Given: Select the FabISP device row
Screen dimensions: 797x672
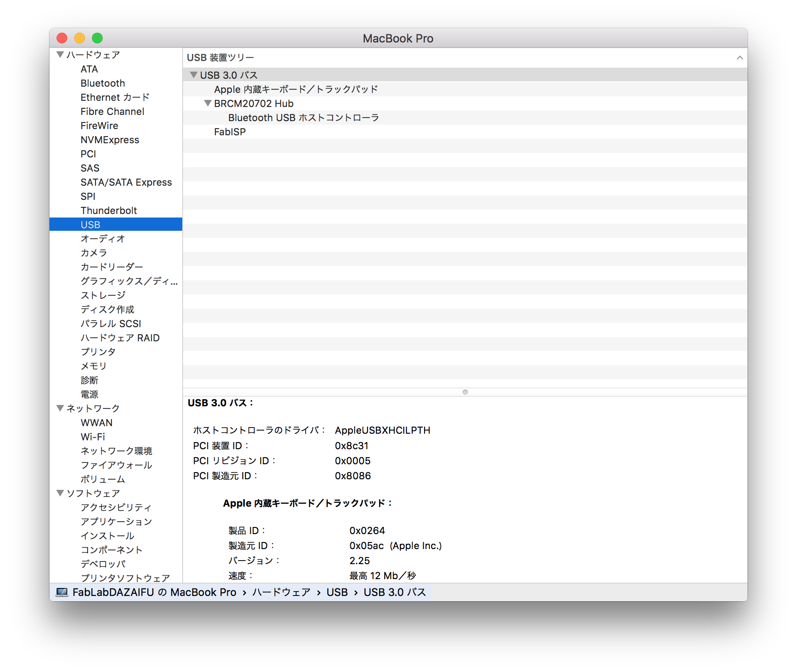Looking at the screenshot, I should [465, 132].
